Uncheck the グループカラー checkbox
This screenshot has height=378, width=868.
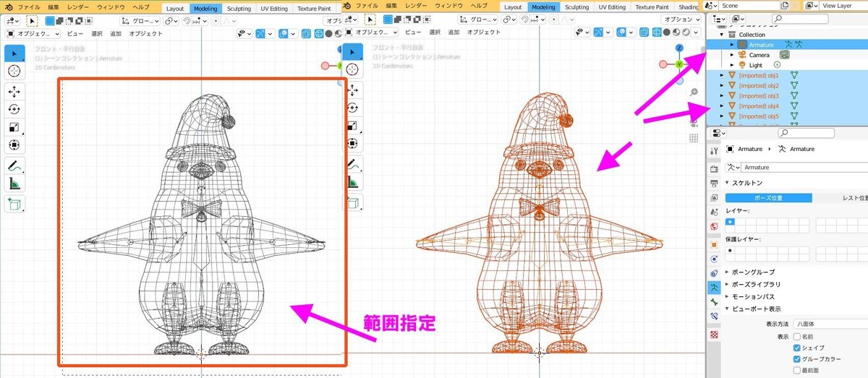click(797, 358)
